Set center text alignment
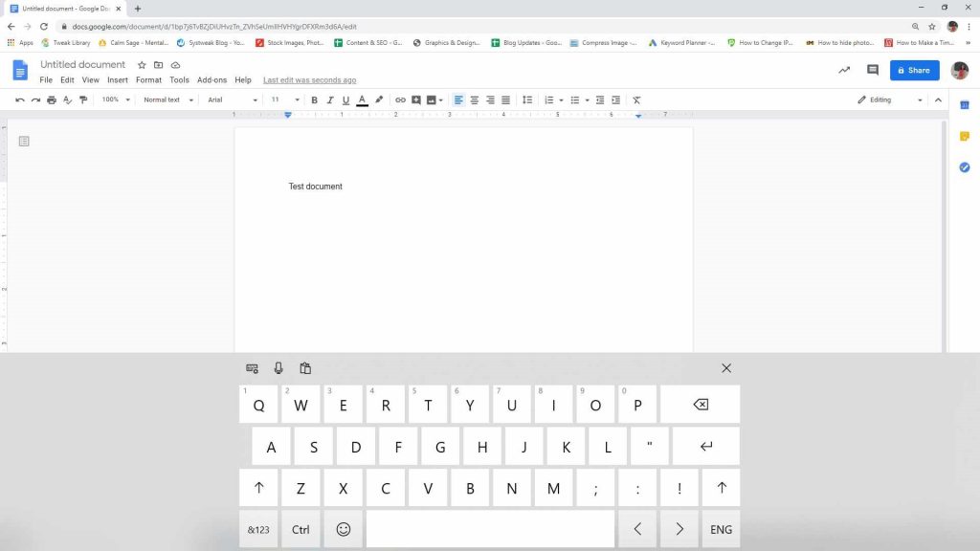The height and width of the screenshot is (551, 980). tap(475, 99)
